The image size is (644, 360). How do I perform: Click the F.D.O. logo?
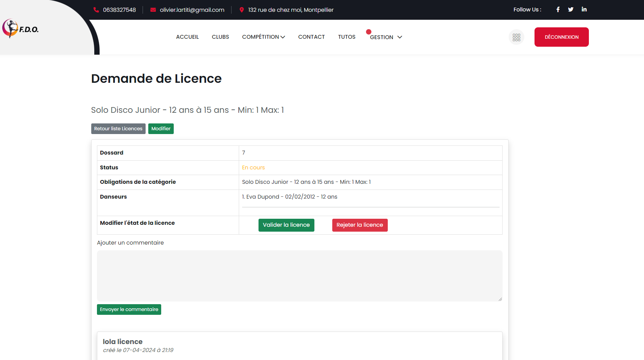click(21, 29)
